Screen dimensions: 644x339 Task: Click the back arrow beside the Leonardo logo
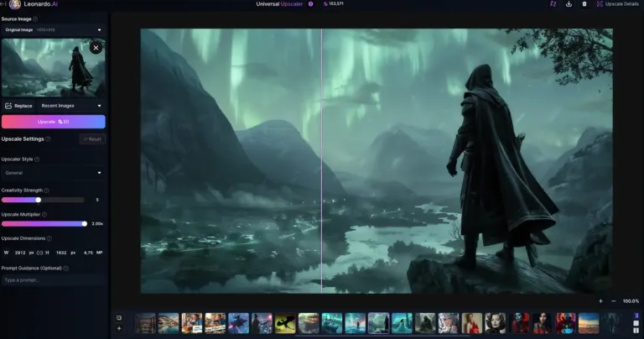3,4
